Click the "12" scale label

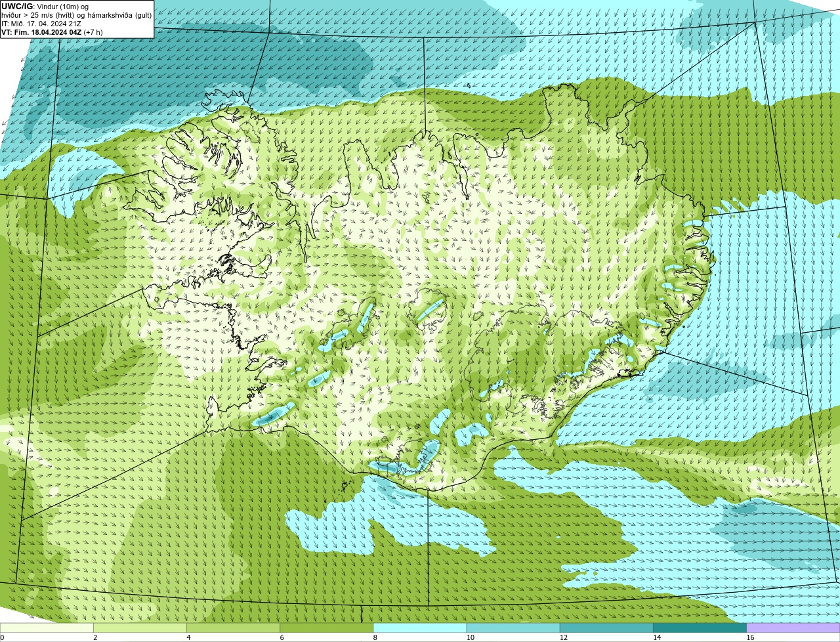click(x=563, y=637)
